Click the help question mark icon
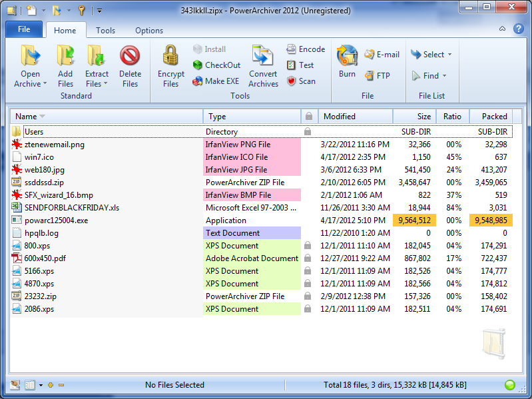Viewport: 532px width, 399px height. [x=519, y=29]
